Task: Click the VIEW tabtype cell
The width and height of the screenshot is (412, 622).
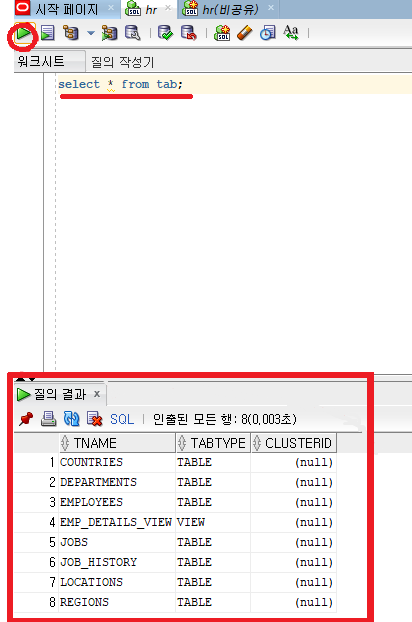Action: coord(213,522)
